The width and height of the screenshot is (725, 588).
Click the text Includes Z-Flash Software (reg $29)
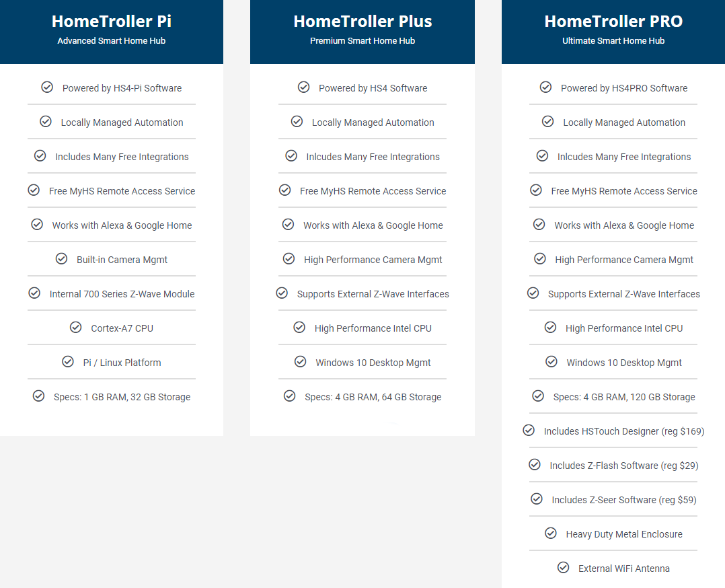tap(624, 466)
